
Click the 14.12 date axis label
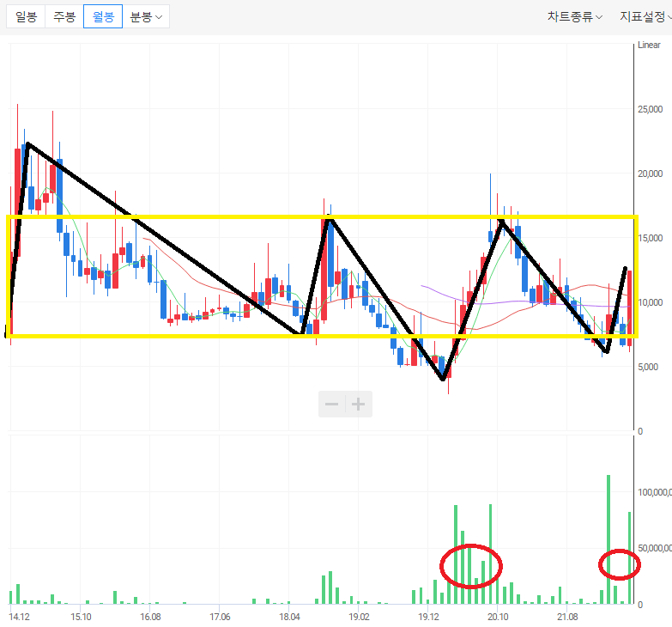19,617
